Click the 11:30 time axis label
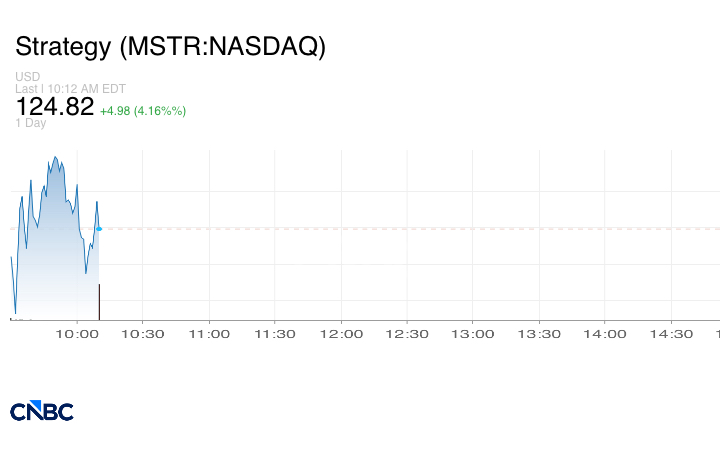The width and height of the screenshot is (720, 450). (x=274, y=334)
